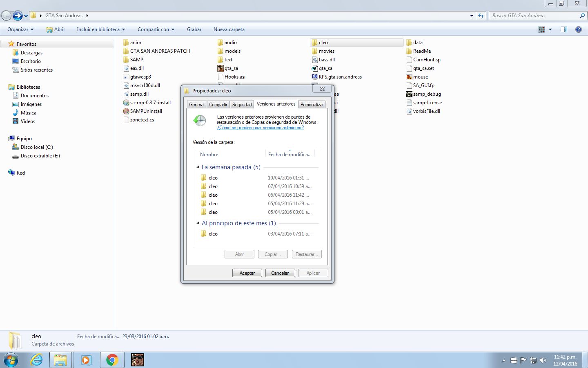Sort versions by Fecha de modifica column

pyautogui.click(x=290, y=155)
